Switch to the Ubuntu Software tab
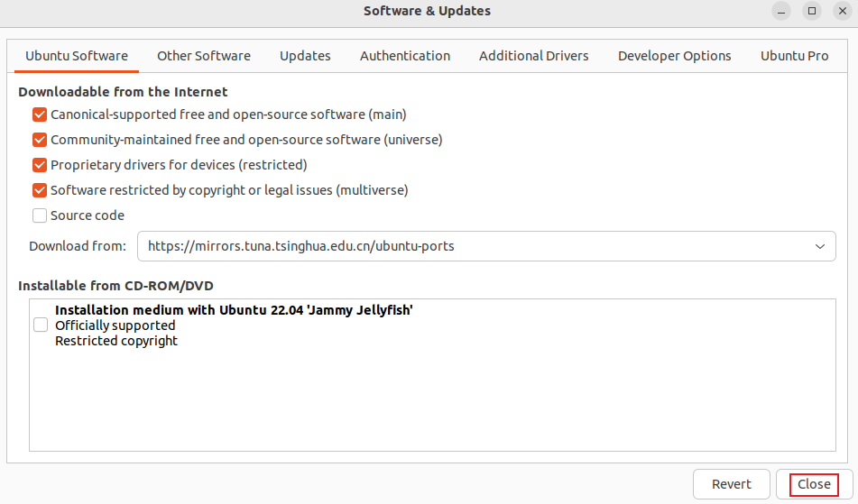 (x=77, y=56)
